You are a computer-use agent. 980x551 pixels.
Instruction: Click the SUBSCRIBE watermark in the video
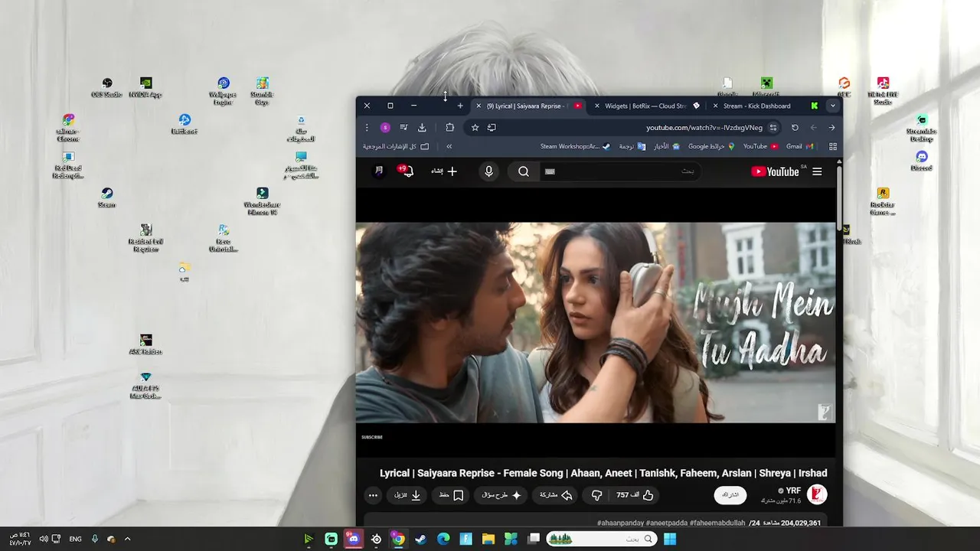(372, 437)
